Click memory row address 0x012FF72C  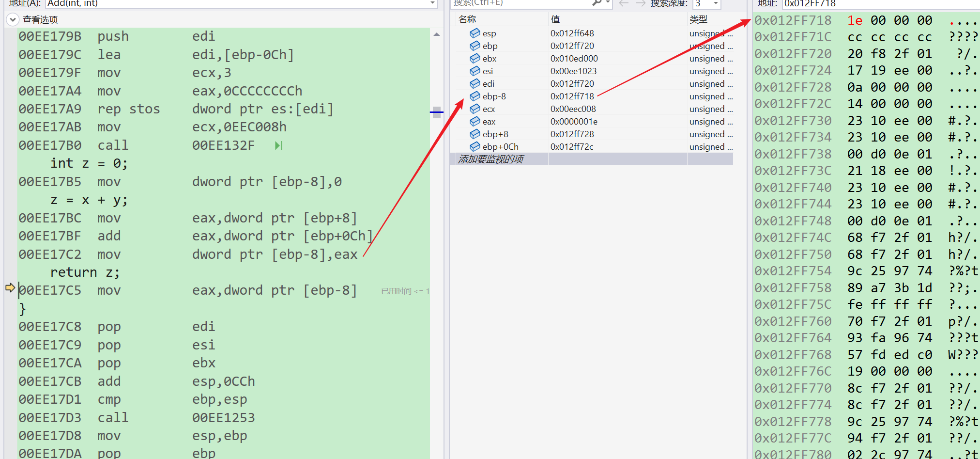(x=793, y=104)
